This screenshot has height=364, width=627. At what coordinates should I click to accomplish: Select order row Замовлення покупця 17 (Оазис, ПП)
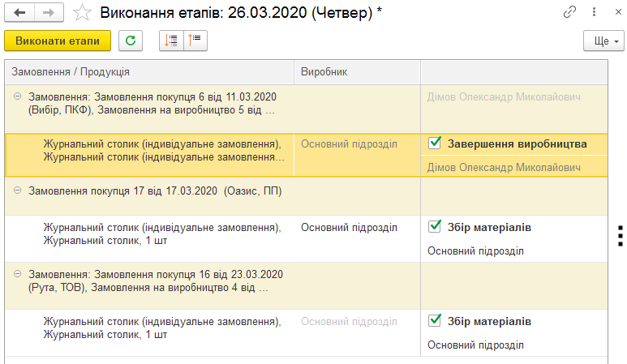click(307, 196)
